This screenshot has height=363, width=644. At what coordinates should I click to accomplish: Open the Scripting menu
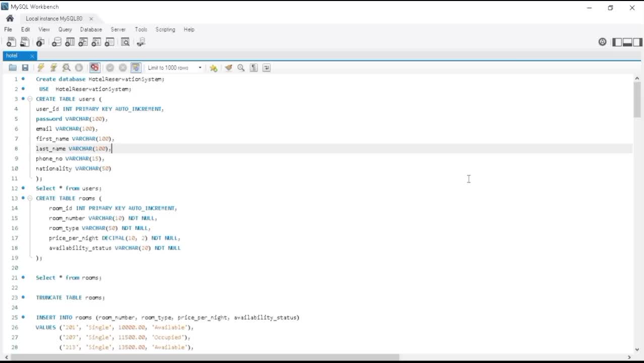coord(165,30)
